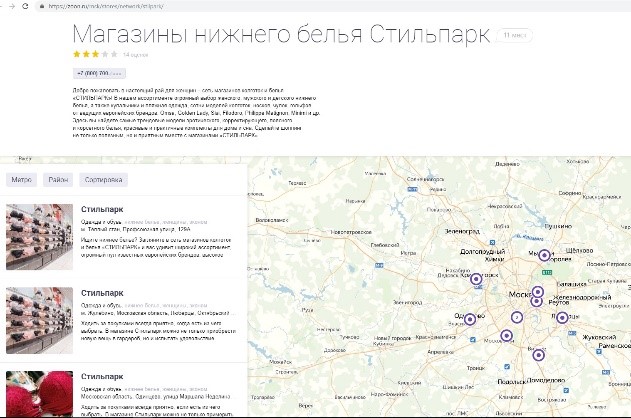The image size is (631, 418).
Task: Open the '14 оценок' ratings link
Action: coord(136,55)
